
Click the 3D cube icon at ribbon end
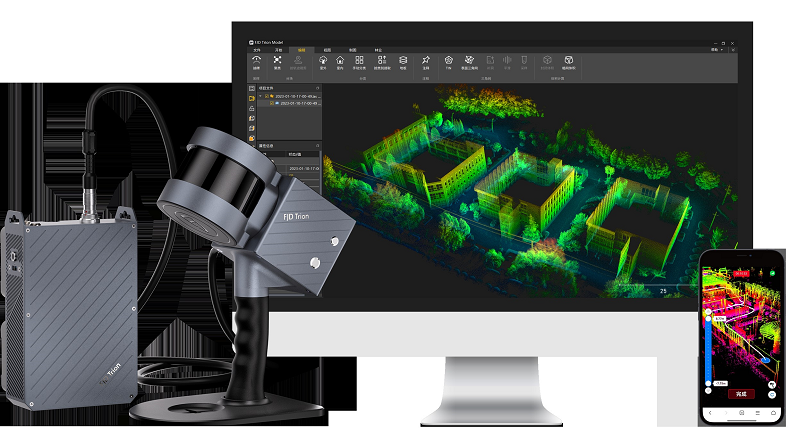569,61
